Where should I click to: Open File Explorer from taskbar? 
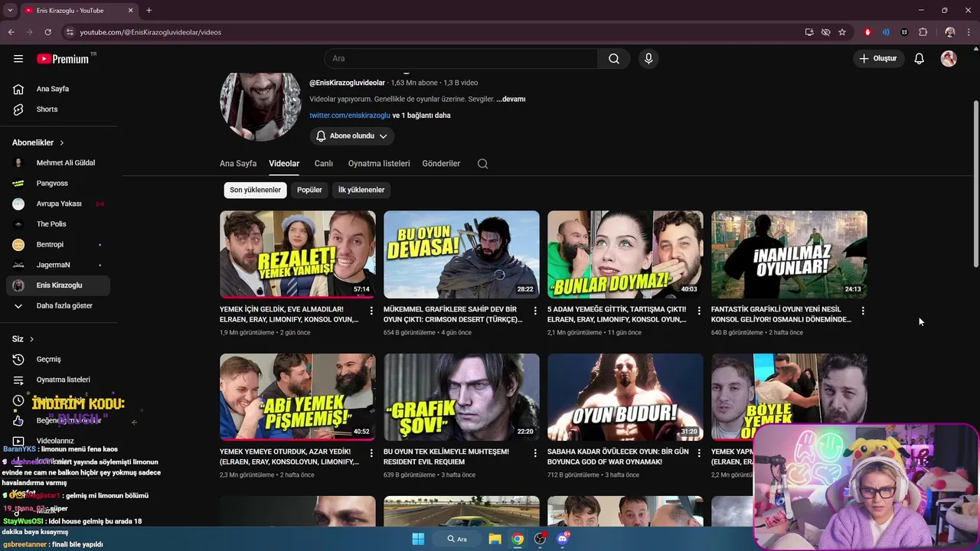pos(495,539)
